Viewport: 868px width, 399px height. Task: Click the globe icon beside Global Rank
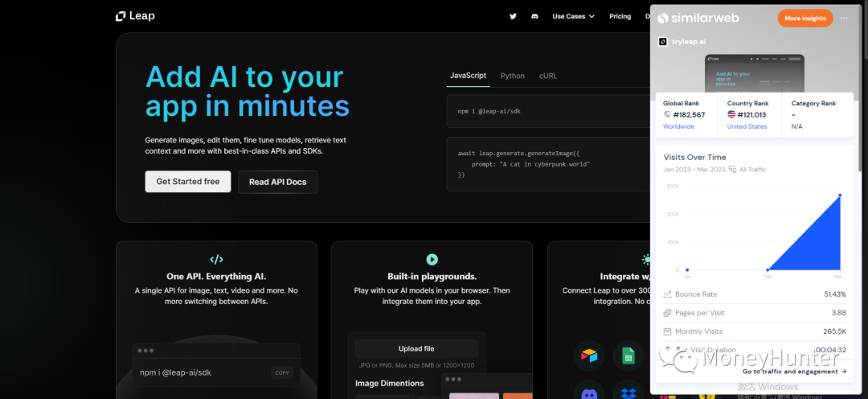pyautogui.click(x=667, y=115)
